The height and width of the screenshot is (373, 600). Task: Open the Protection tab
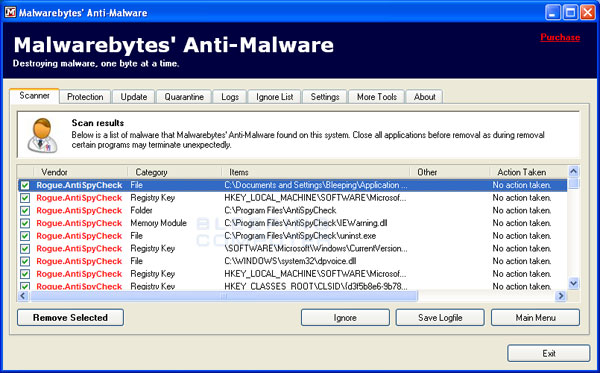85,97
